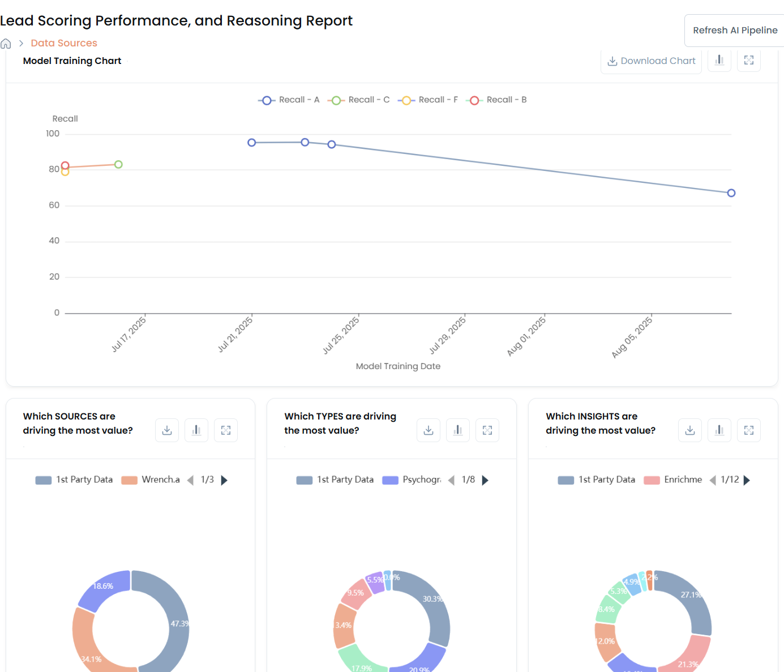Viewport: 784px width, 672px height.
Task: Show SOURCES chart as bar chart
Action: pos(196,430)
